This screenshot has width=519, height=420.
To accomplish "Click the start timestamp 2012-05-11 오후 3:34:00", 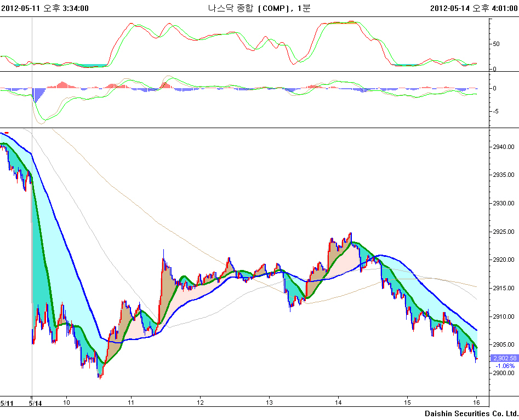I will (x=45, y=8).
